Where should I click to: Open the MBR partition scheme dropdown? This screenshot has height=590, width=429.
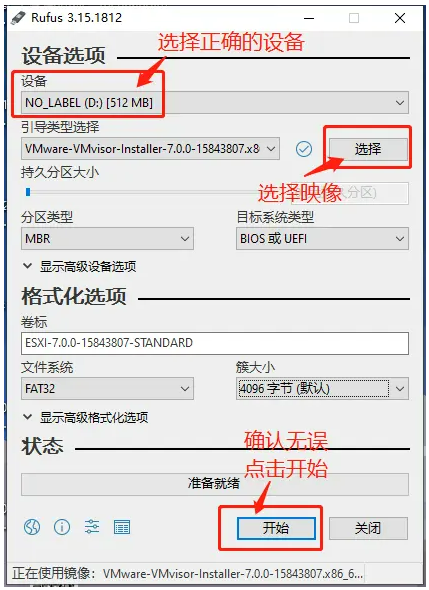(107, 239)
